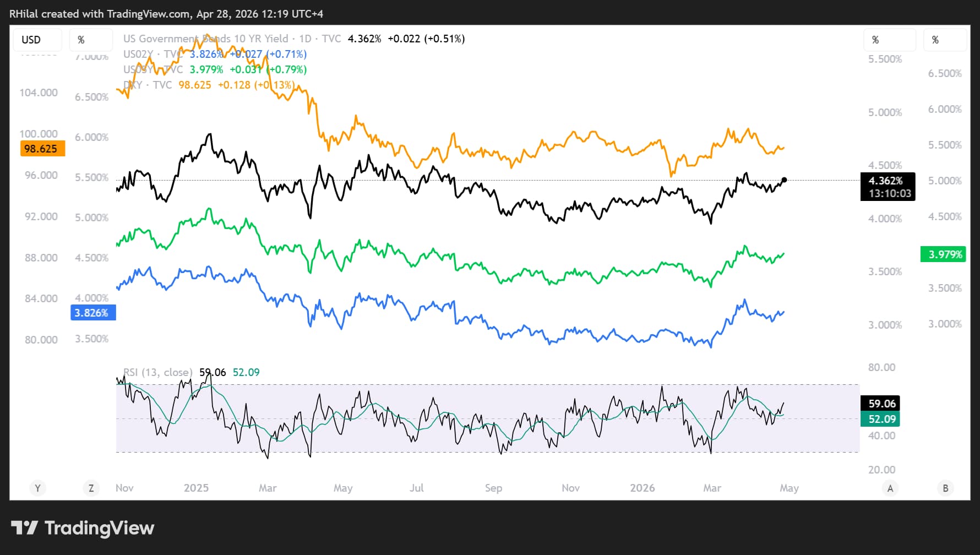Click the Y scale letter button
The width and height of the screenshot is (980, 555).
(37, 488)
